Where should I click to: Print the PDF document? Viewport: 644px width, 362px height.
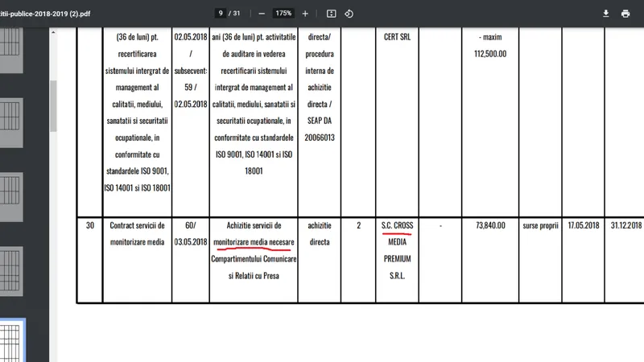pos(625,14)
